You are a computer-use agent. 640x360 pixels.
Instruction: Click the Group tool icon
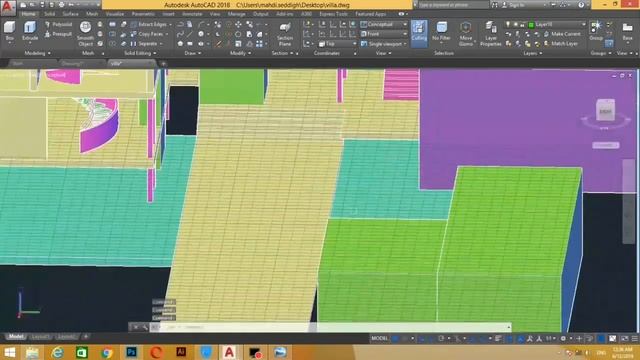point(596,31)
